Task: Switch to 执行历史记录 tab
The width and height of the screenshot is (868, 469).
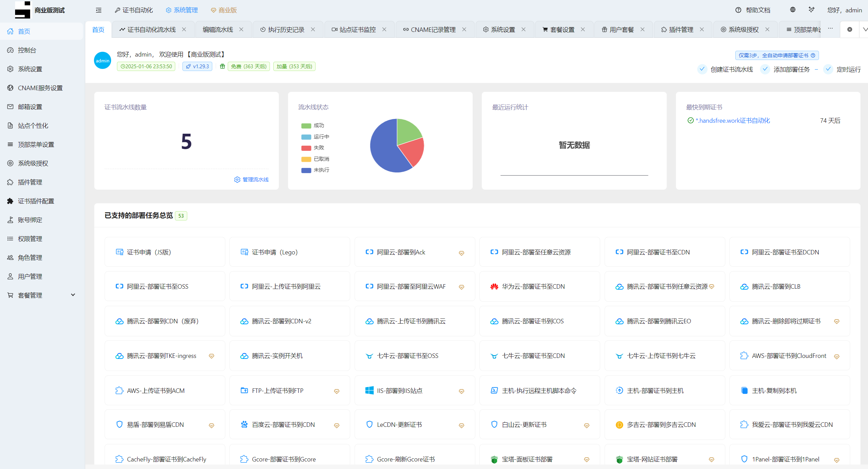Action: tap(286, 30)
